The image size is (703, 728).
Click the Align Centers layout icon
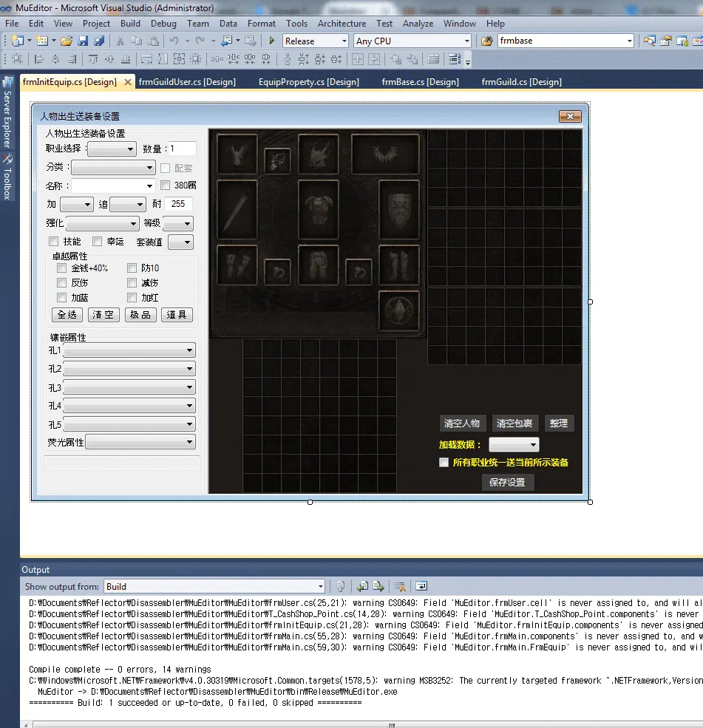(x=55, y=59)
